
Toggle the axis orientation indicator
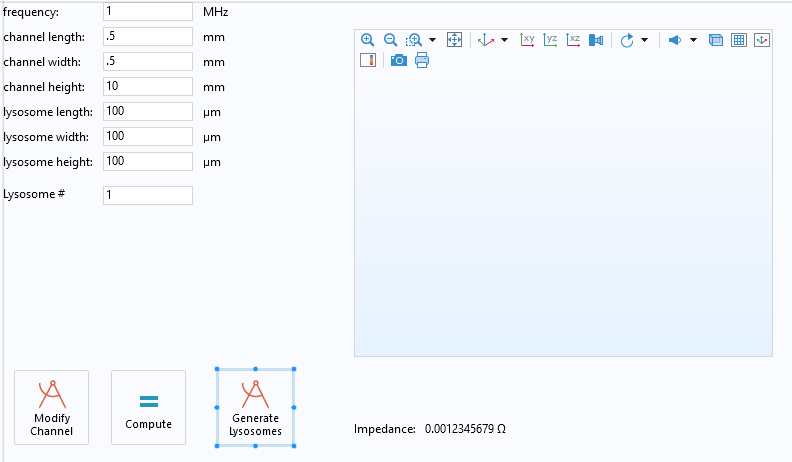pos(762,40)
